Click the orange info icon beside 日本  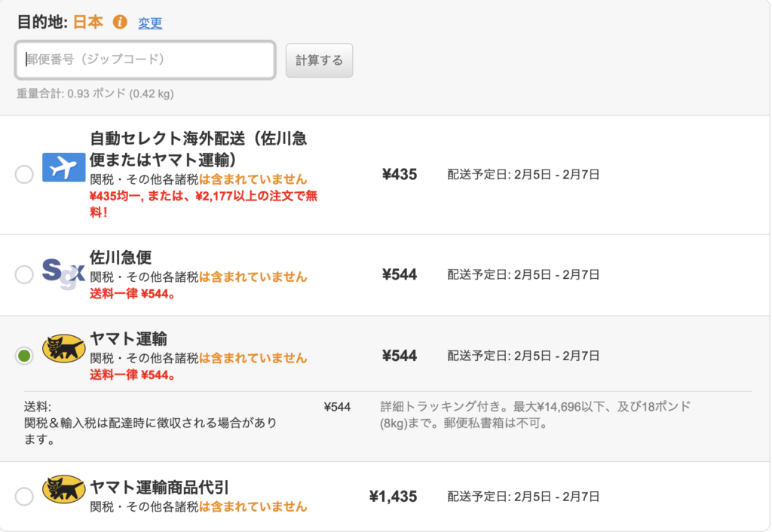[x=119, y=23]
